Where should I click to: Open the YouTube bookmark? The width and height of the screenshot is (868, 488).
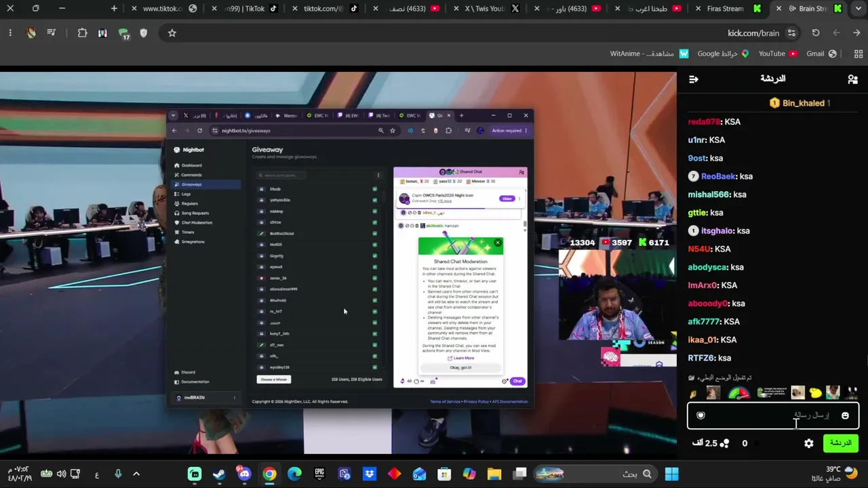[x=778, y=54]
